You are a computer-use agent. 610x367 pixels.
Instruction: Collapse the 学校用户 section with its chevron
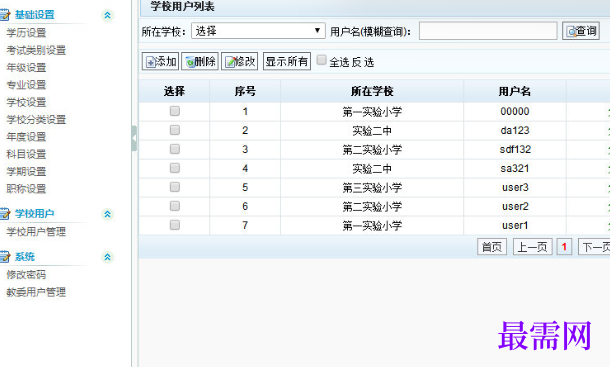coord(107,214)
